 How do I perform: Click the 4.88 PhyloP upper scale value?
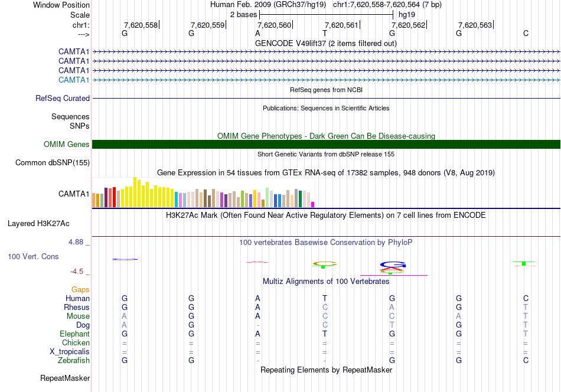76,242
